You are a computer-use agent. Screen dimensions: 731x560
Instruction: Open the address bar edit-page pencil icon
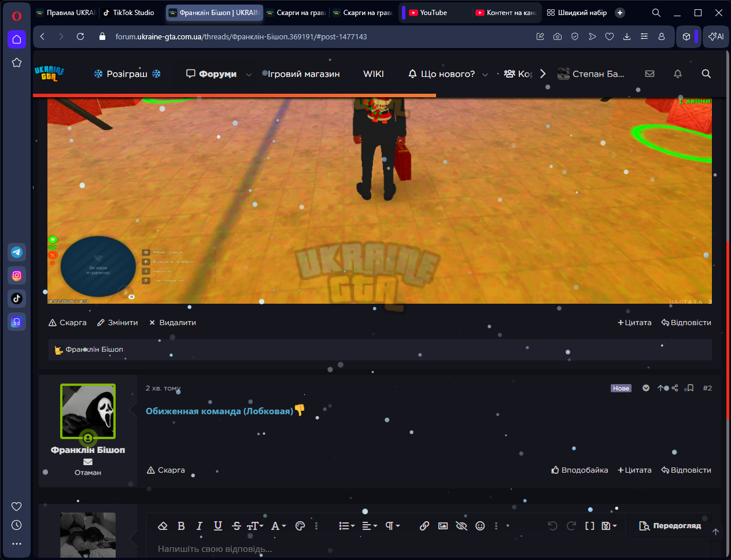[x=540, y=36]
